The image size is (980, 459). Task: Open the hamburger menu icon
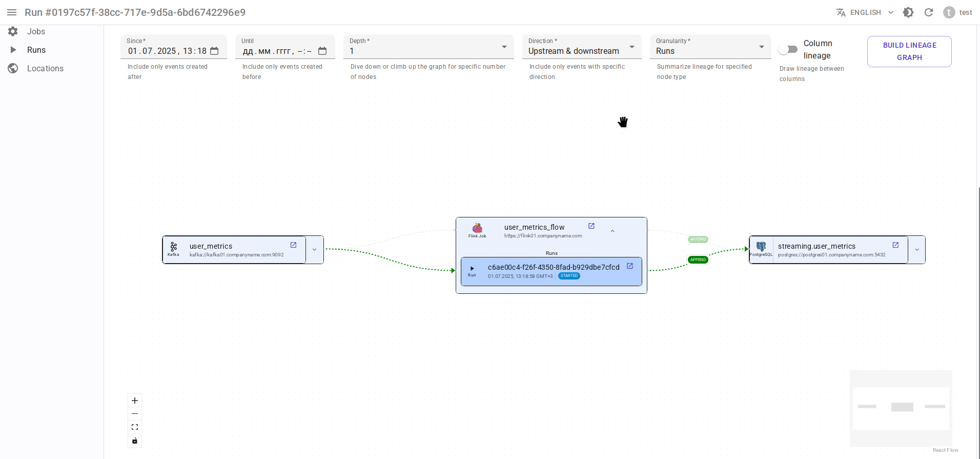coord(12,12)
